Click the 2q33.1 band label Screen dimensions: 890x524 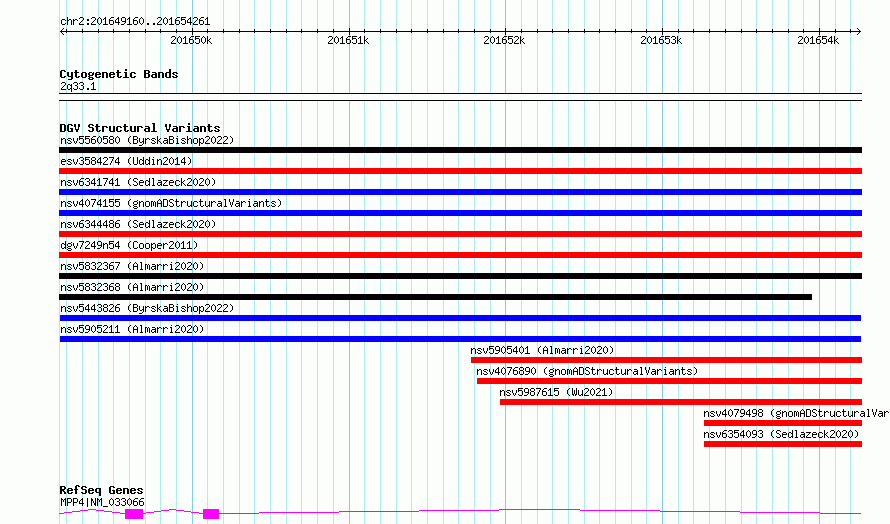(78, 86)
